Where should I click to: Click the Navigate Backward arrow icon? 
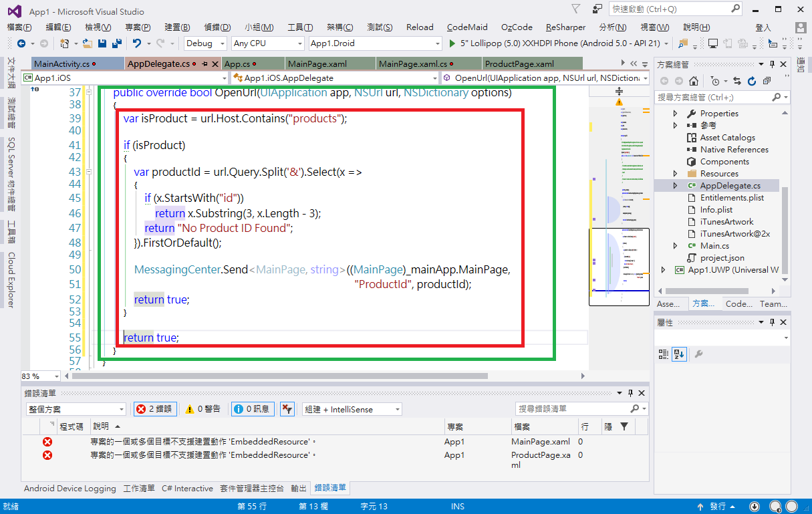(x=21, y=43)
